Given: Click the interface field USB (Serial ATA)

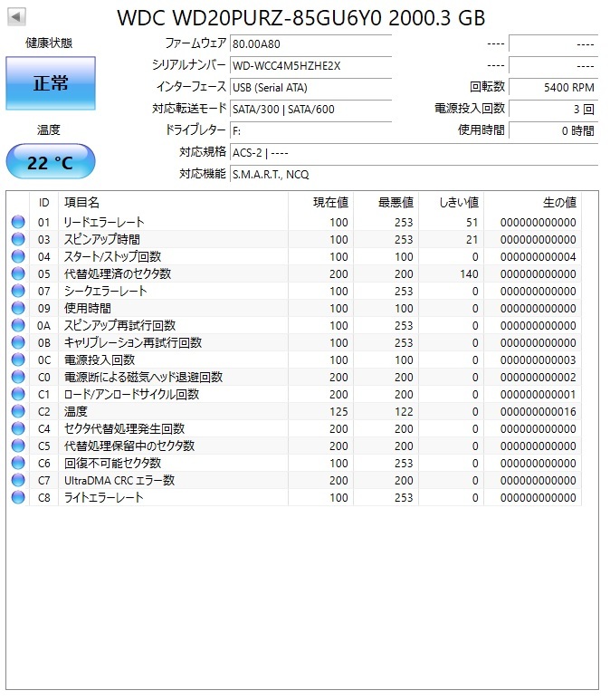Looking at the screenshot, I should (x=310, y=88).
